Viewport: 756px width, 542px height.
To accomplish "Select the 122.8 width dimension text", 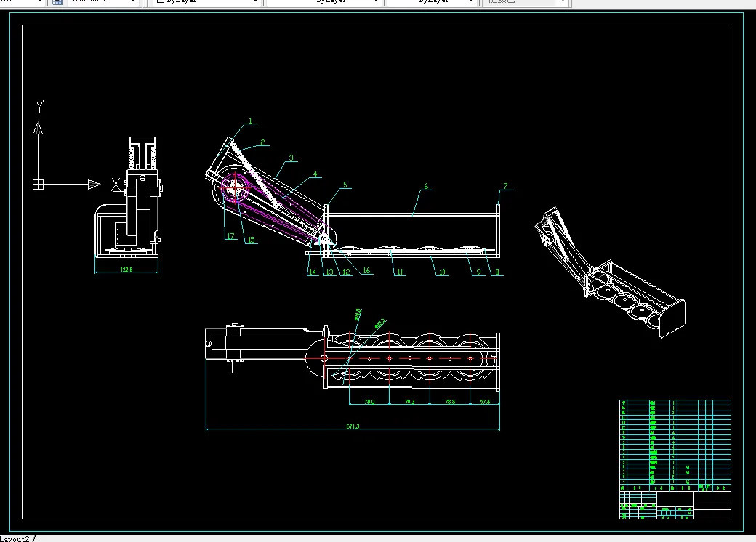I will (x=126, y=270).
